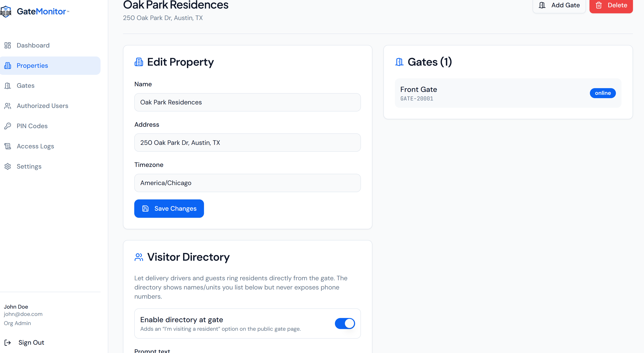This screenshot has width=644, height=353.
Task: Click the trash icon in Delete button
Action: 599,5
